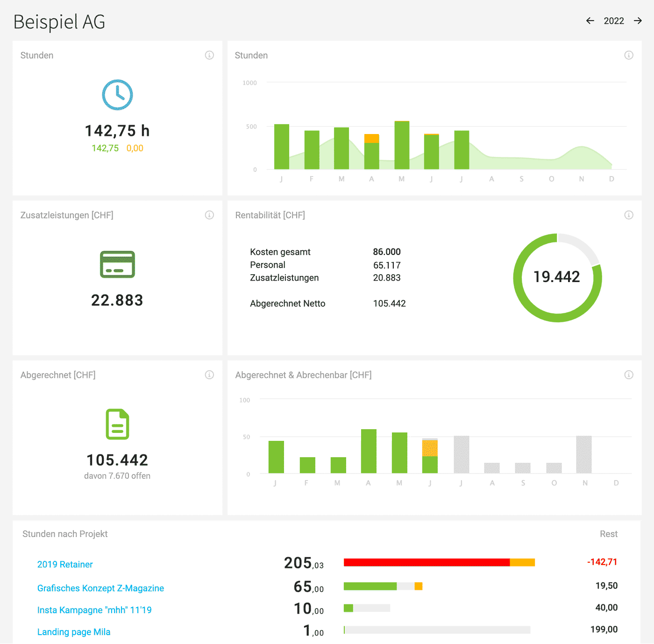Image resolution: width=654 pixels, height=644 pixels.
Task: Open info icon on Stunden hours card
Action: click(x=209, y=55)
